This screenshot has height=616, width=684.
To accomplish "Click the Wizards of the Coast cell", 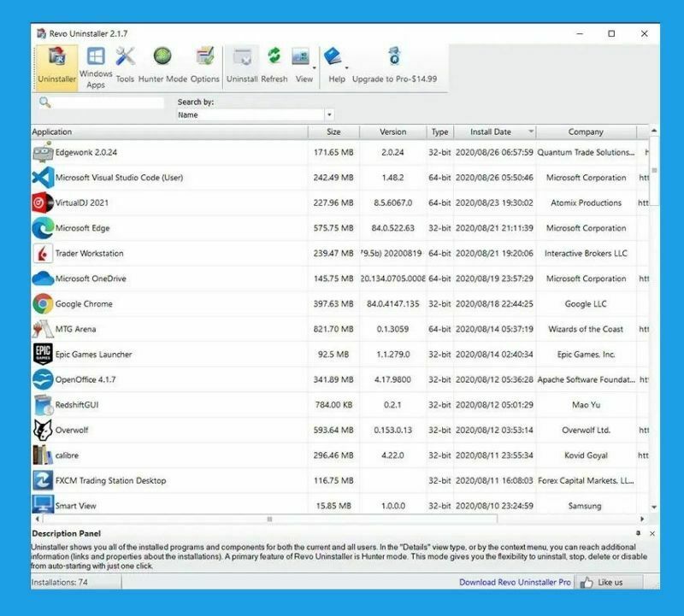I will coord(586,329).
